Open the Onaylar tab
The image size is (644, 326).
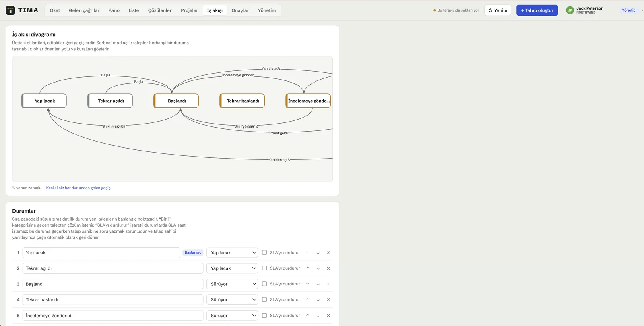pos(240,10)
